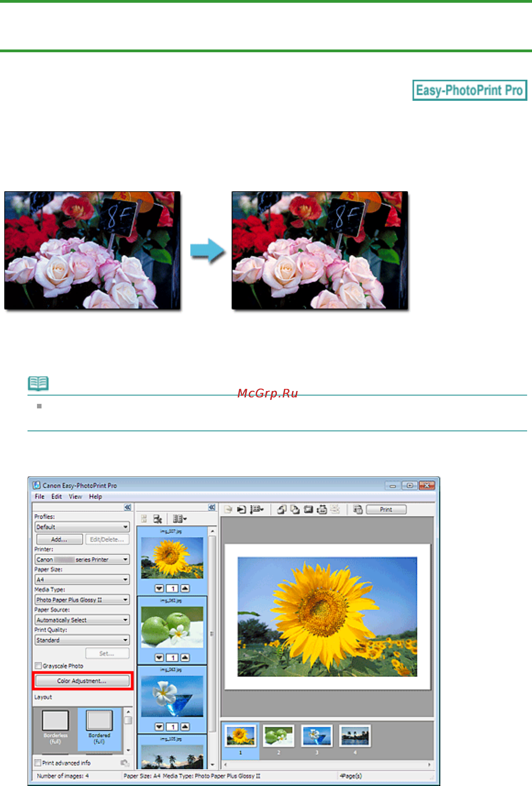Click the Add... profile button
Screen dimensions: 532x786
click(x=59, y=539)
